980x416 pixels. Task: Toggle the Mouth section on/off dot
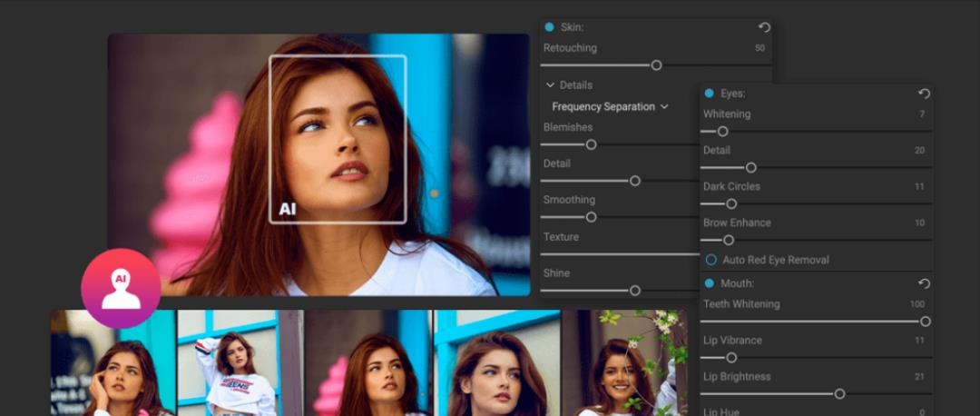click(709, 283)
